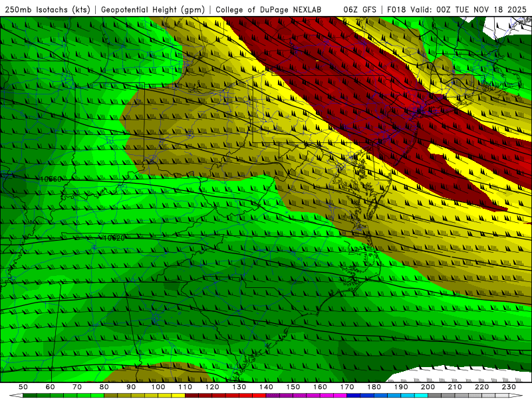Click the 90 knot legend label
This screenshot has width=532, height=399.
tap(131, 387)
